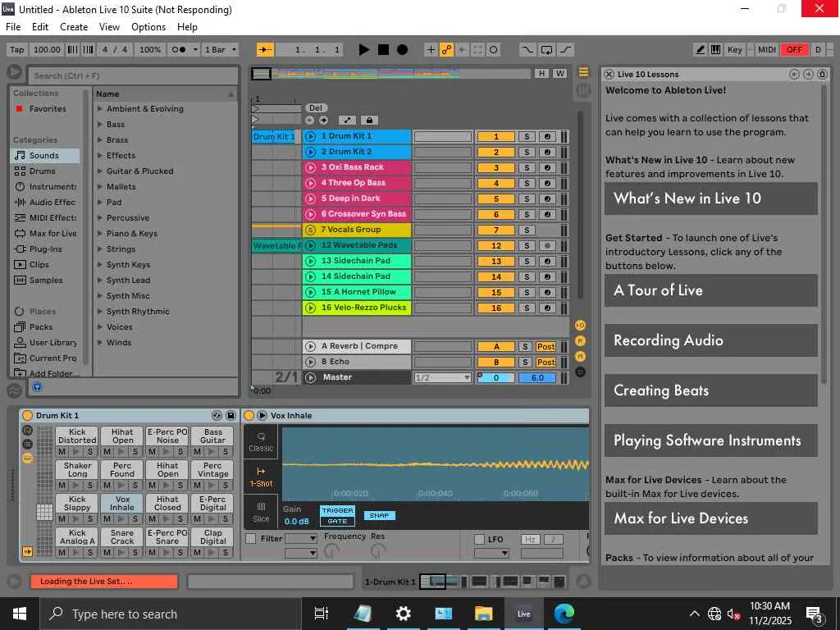The height and width of the screenshot is (630, 840).
Task: Solo the 3 Oxi Bass Rack track
Action: [x=527, y=167]
